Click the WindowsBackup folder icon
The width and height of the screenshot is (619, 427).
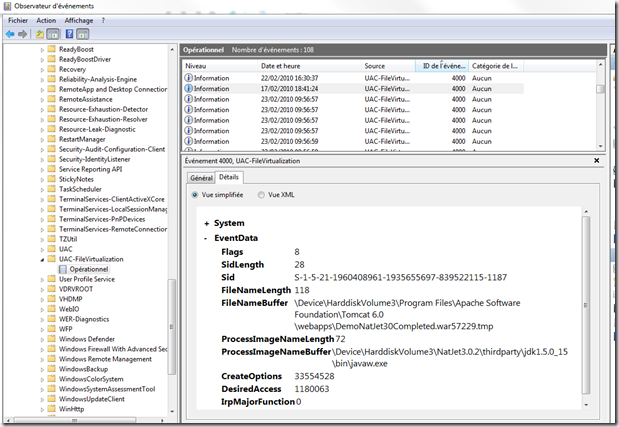[51, 369]
